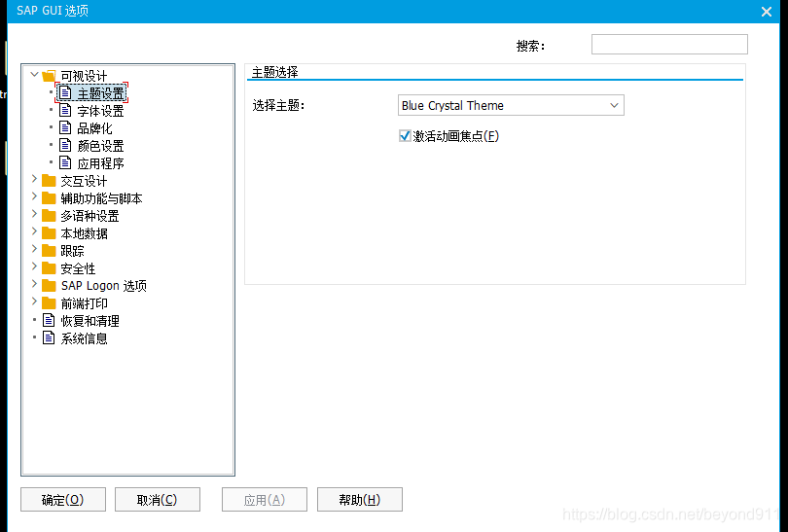This screenshot has height=532, width=788.
Task: Select the 主题设置 tree item
Action: point(100,93)
